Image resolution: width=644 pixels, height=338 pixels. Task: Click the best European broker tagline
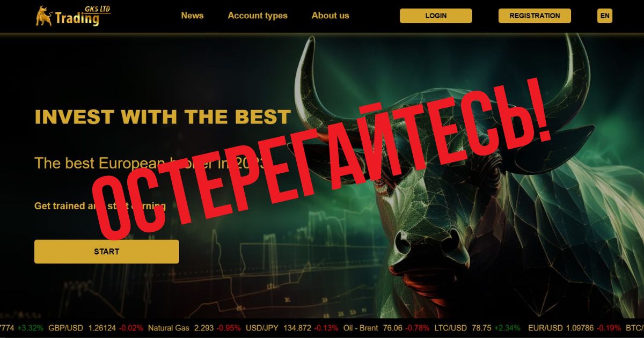click(x=150, y=163)
